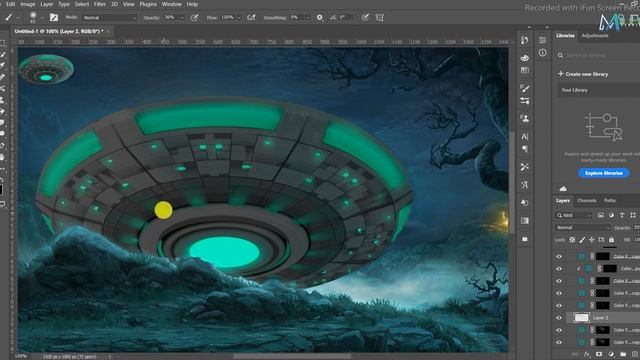Hide Layer 2 using its eye icon
The image size is (640, 360).
pyautogui.click(x=559, y=318)
